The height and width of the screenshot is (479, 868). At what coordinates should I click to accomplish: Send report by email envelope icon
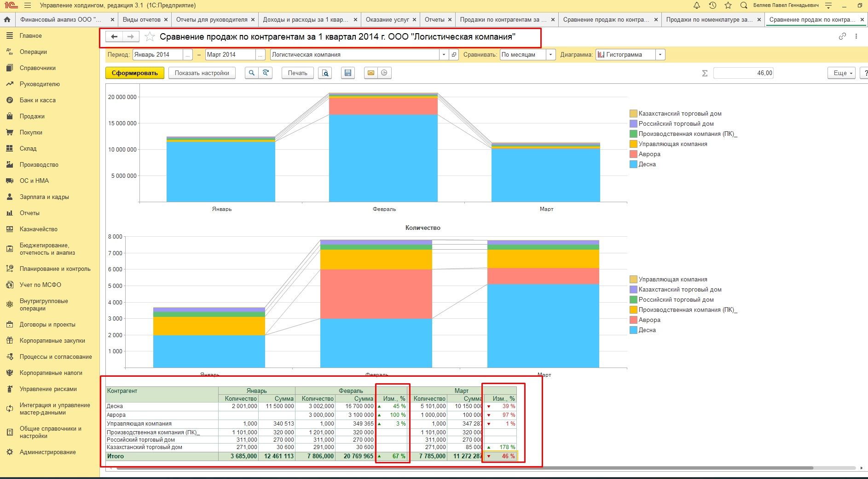[x=370, y=73]
